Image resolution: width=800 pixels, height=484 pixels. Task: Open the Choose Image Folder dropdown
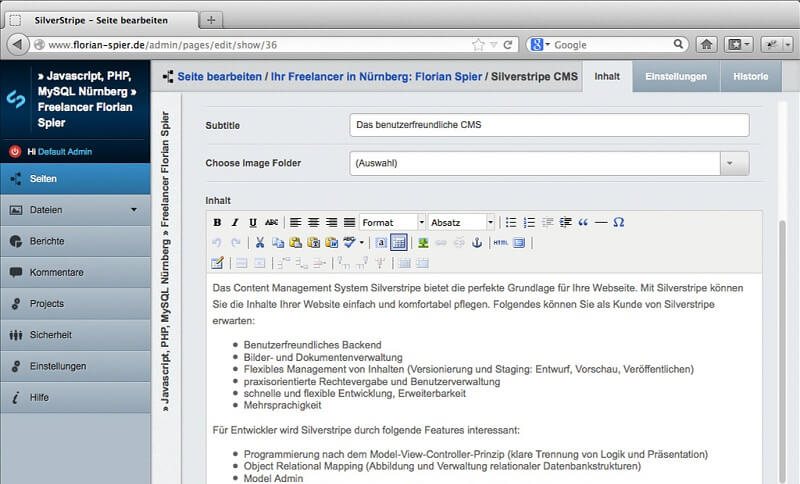[x=549, y=163]
